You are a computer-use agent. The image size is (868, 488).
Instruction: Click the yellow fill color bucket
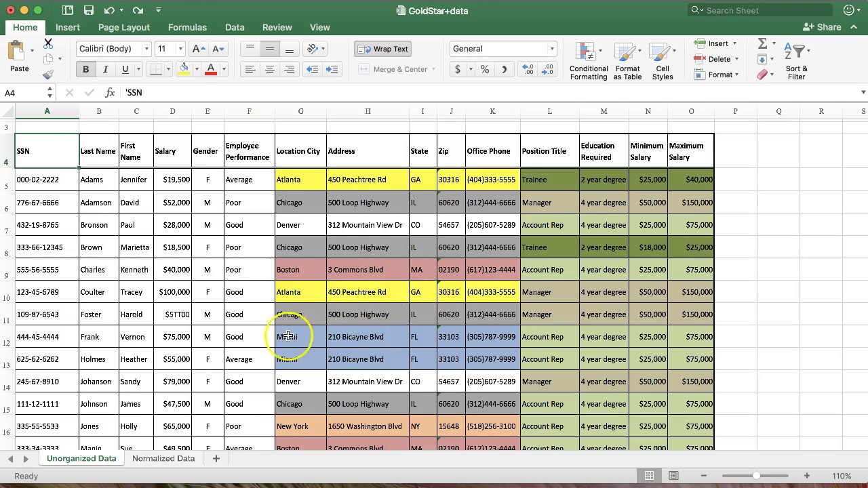pos(184,69)
